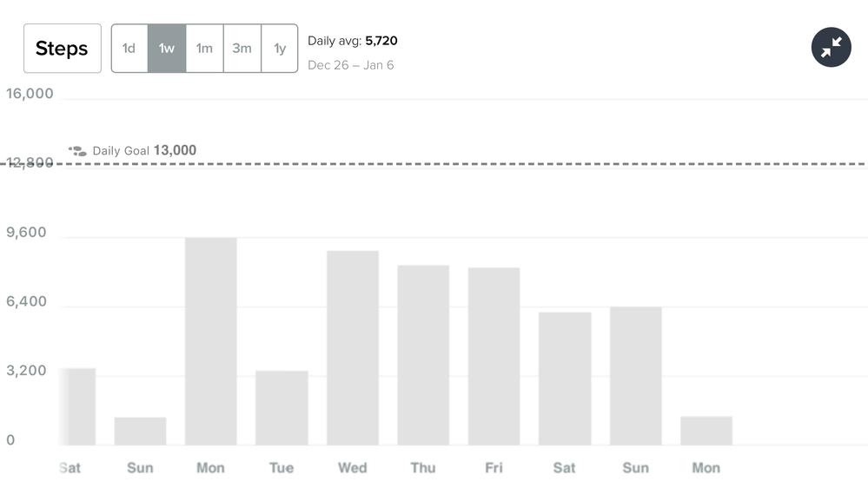
Task: Click the partially visible first Saturday bar
Action: (78, 406)
